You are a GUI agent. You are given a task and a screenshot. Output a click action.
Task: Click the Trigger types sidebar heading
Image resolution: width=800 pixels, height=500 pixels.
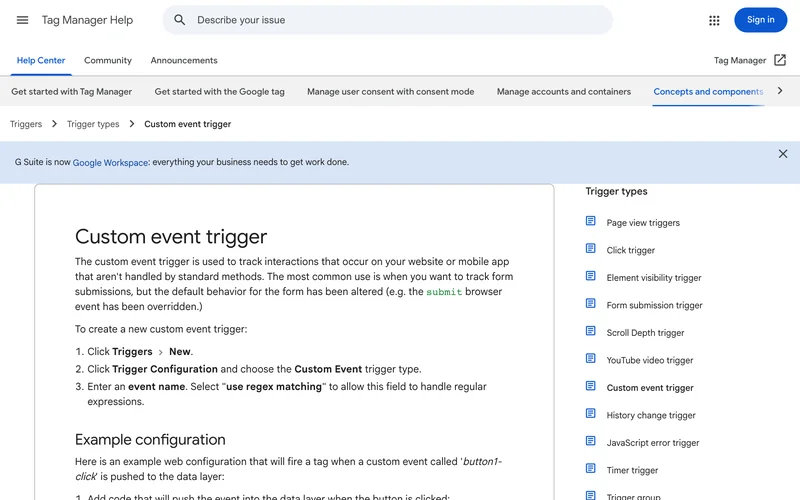pyautogui.click(x=616, y=191)
